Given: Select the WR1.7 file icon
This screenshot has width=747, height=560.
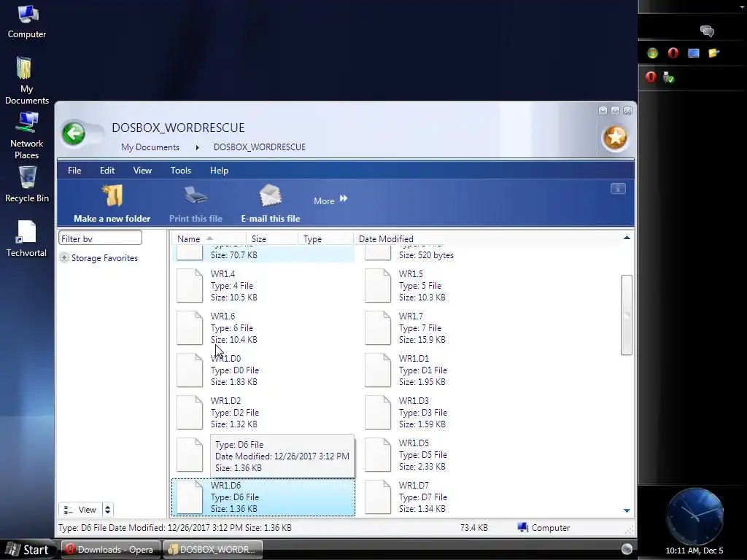Looking at the screenshot, I should tap(378, 327).
